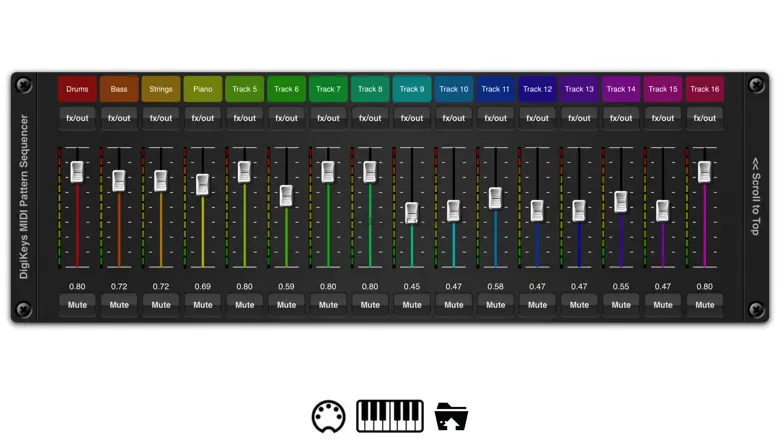780x439 pixels.
Task: Mute Track 7
Action: [x=328, y=305]
